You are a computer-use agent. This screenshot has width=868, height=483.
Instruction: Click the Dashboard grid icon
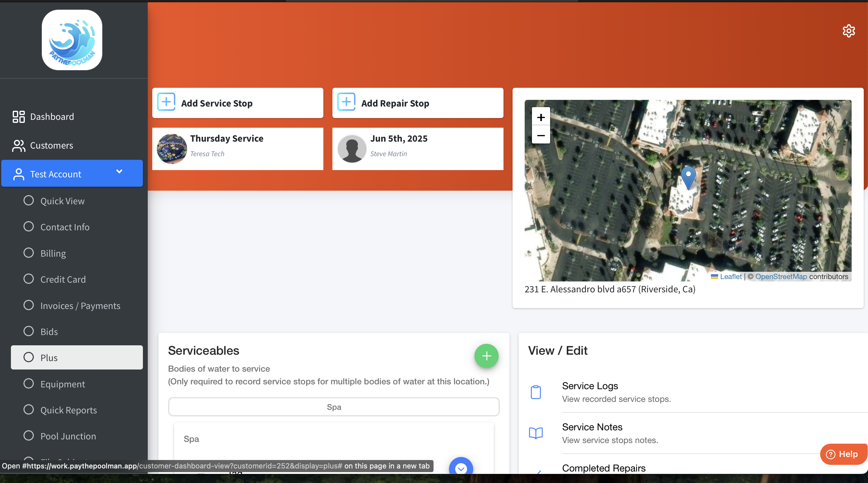(x=18, y=117)
